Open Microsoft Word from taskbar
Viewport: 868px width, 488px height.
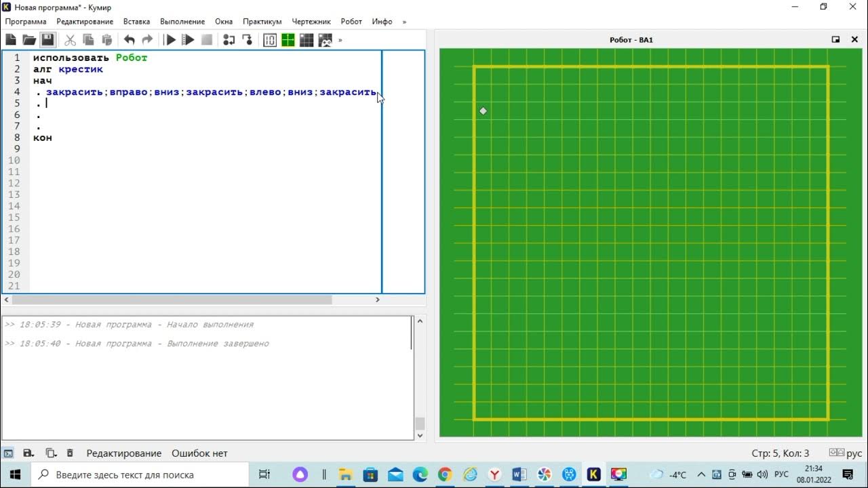(519, 474)
